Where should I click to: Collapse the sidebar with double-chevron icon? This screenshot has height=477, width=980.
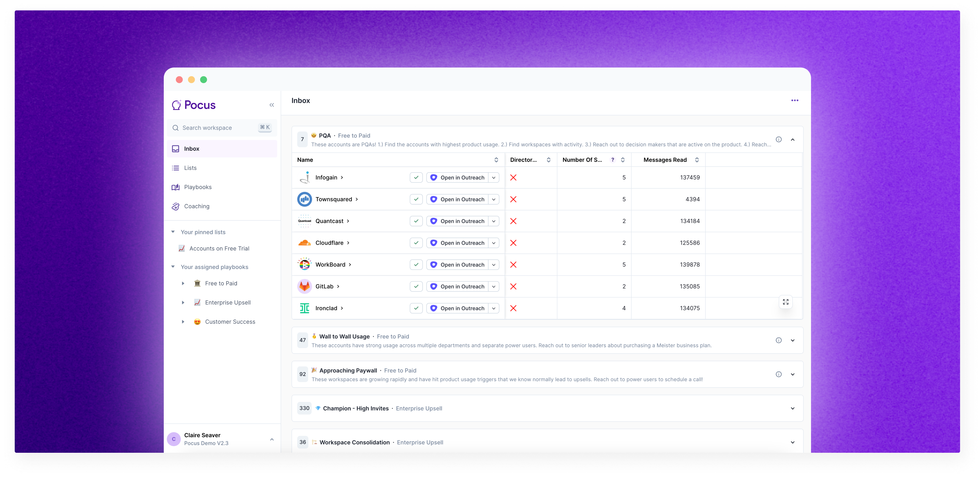pyautogui.click(x=272, y=105)
